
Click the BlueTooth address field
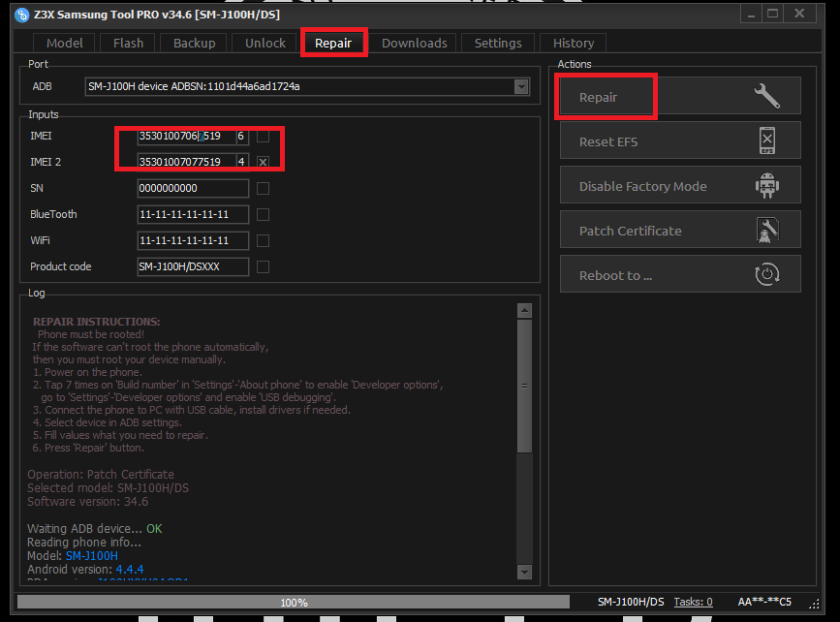193,214
